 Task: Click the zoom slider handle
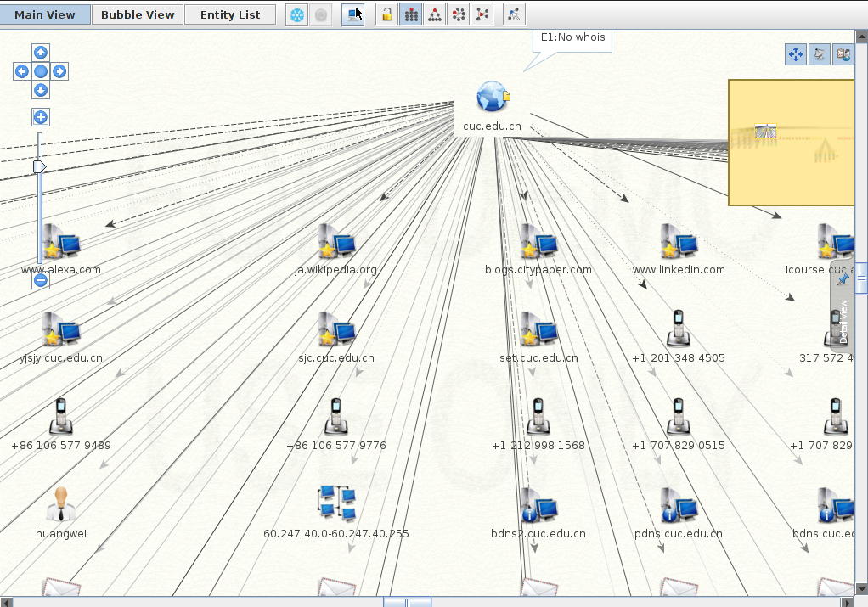click(39, 167)
